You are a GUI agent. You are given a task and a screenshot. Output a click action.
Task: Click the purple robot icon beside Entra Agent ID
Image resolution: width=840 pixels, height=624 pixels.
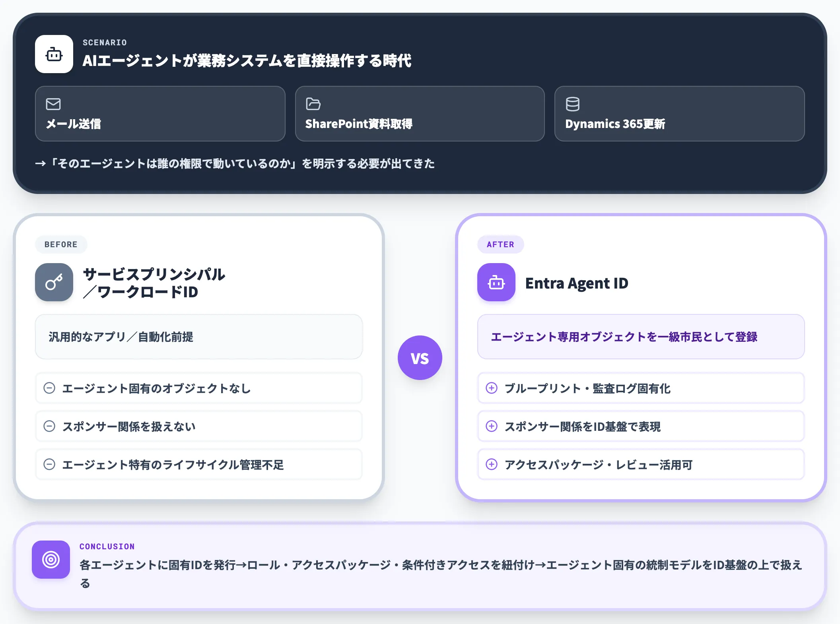click(x=496, y=282)
